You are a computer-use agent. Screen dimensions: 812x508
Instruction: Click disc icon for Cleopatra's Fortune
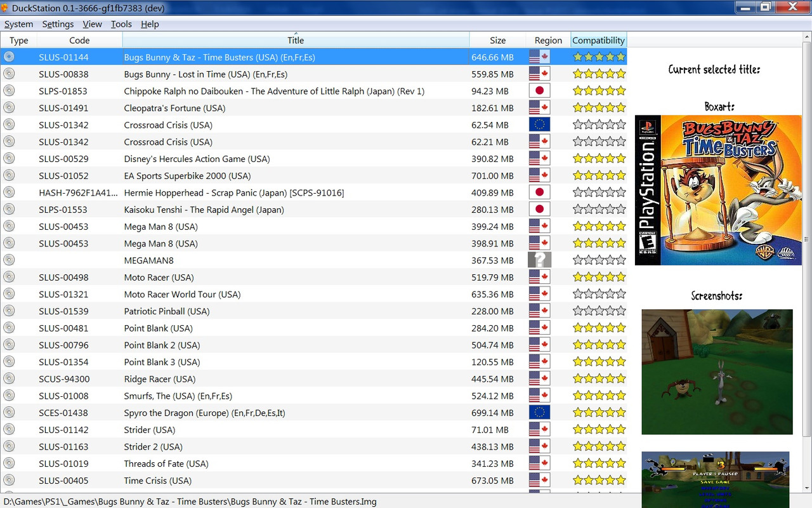tap(9, 107)
